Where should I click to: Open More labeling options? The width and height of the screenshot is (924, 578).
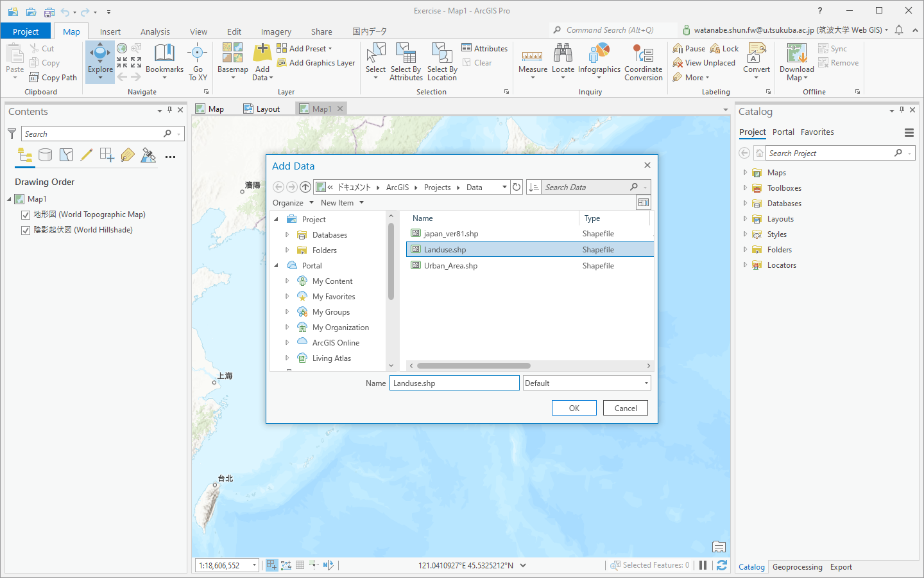pos(691,78)
